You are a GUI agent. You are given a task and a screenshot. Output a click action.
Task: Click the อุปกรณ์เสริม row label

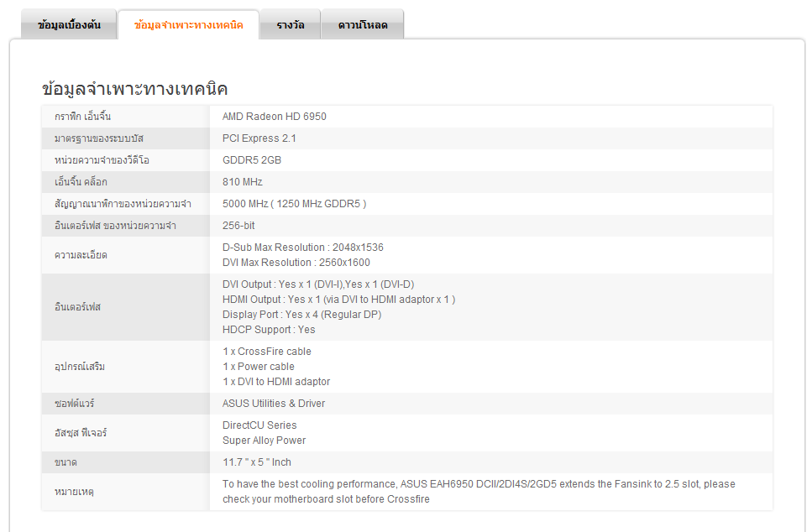80,367
